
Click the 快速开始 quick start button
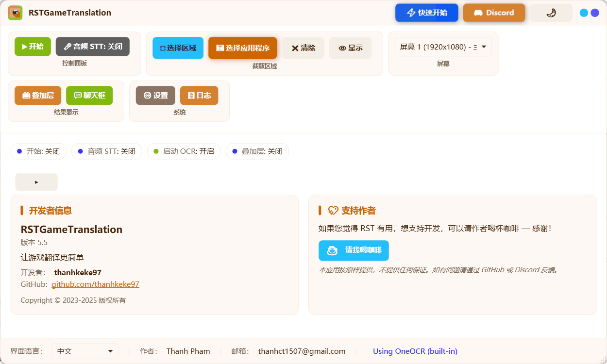coord(427,13)
